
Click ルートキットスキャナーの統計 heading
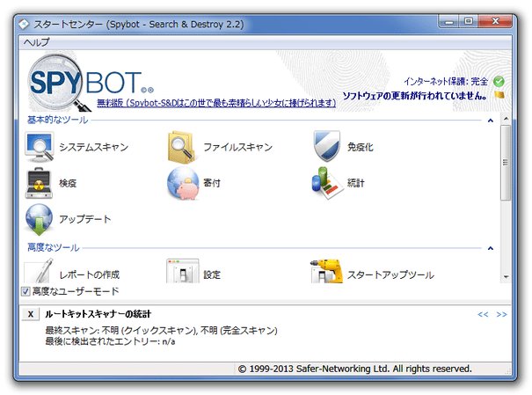tap(98, 314)
